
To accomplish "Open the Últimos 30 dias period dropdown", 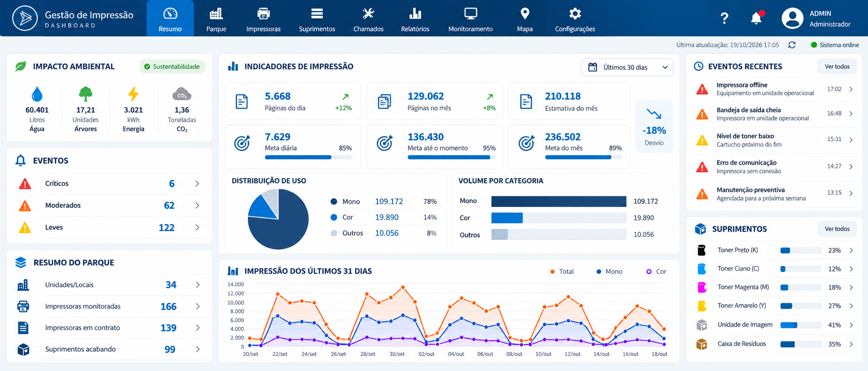I will click(x=627, y=67).
